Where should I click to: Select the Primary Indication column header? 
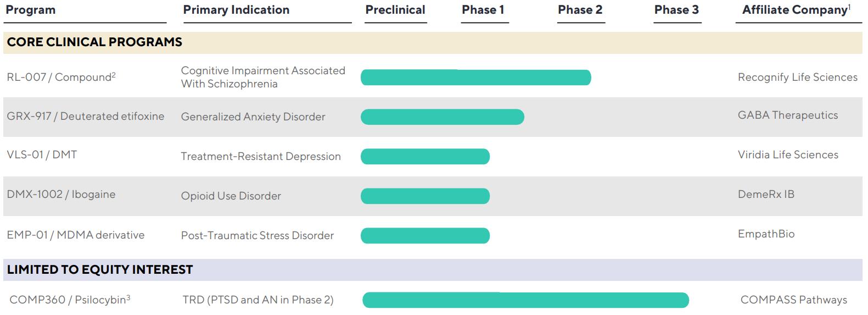pyautogui.click(x=236, y=10)
